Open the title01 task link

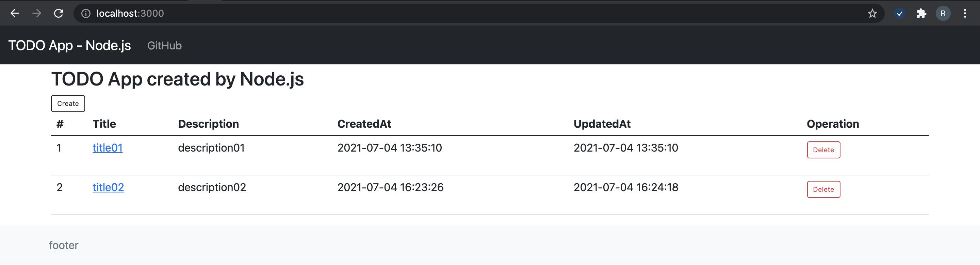[108, 148]
